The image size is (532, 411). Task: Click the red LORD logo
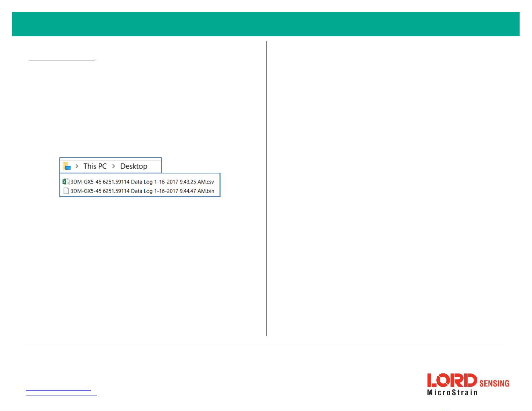coord(452,381)
